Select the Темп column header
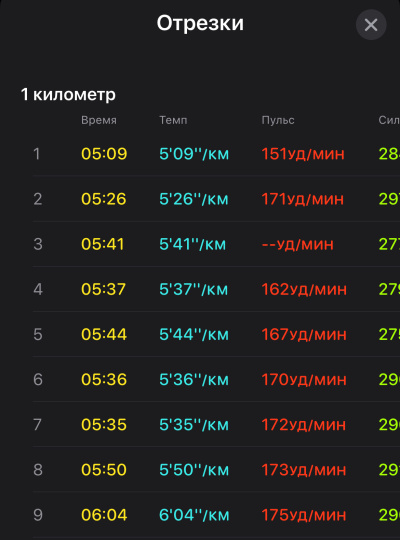Screen dimensions: 400x540 point(173,120)
